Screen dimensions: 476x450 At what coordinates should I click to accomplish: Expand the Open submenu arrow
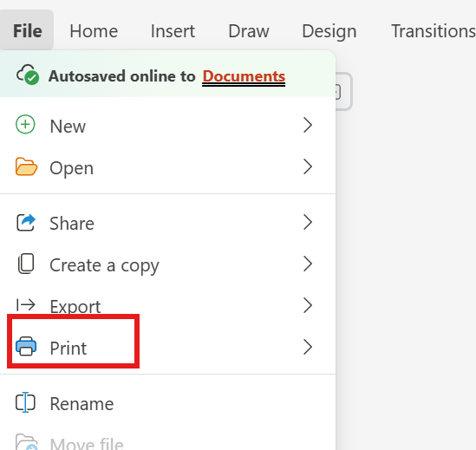coord(308,166)
